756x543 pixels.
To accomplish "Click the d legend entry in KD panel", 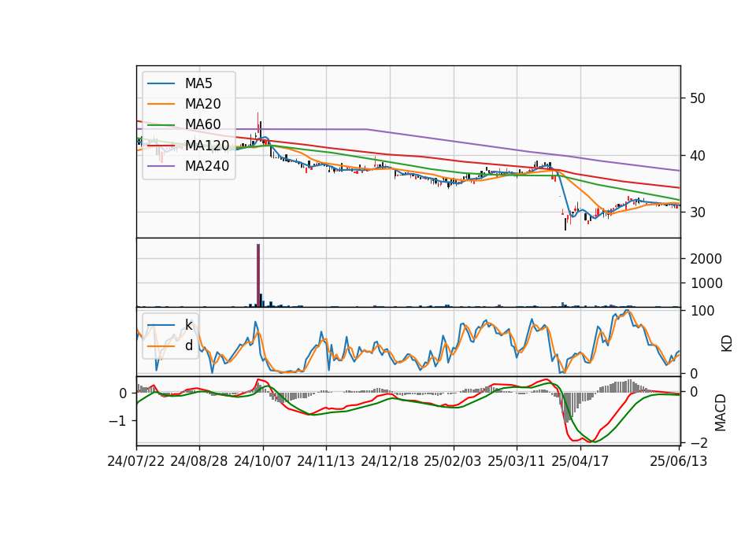I will (x=188, y=345).
